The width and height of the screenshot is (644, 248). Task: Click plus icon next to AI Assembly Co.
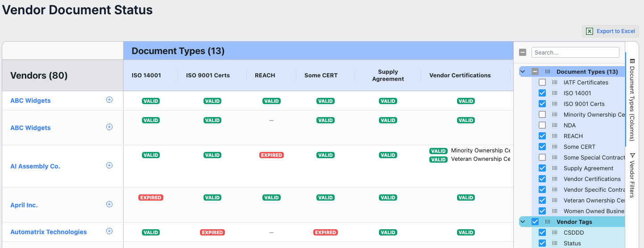pyautogui.click(x=109, y=165)
